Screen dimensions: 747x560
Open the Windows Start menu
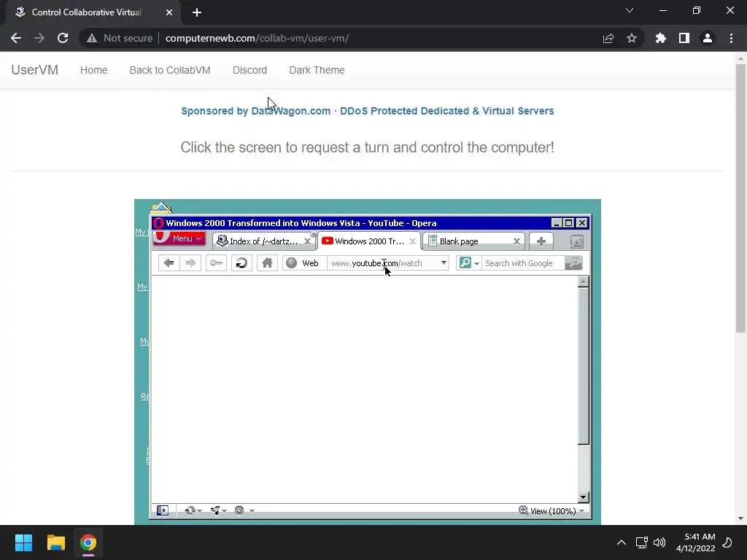[x=23, y=542]
